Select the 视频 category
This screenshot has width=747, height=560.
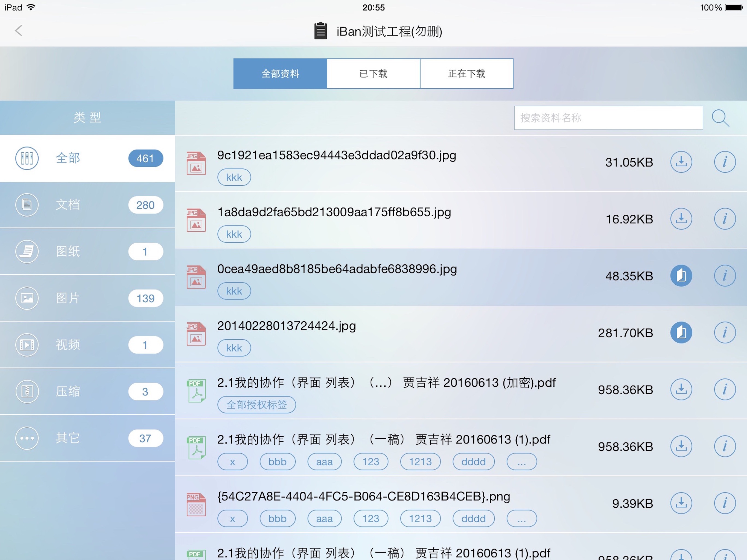[87, 345]
